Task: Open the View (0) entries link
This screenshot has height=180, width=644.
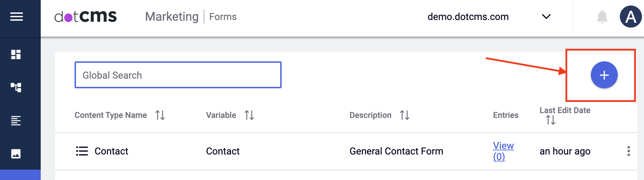Action: click(x=503, y=151)
